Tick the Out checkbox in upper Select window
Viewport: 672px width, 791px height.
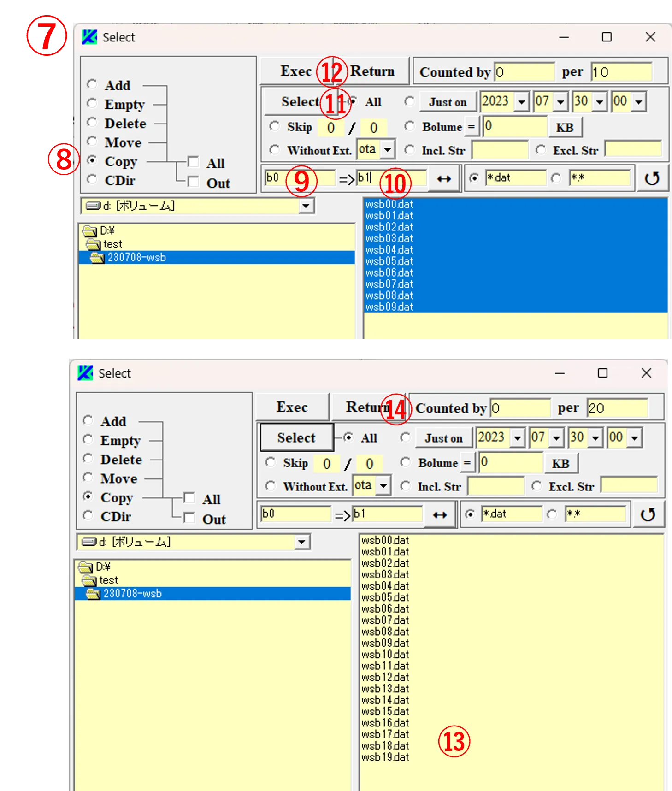194,182
